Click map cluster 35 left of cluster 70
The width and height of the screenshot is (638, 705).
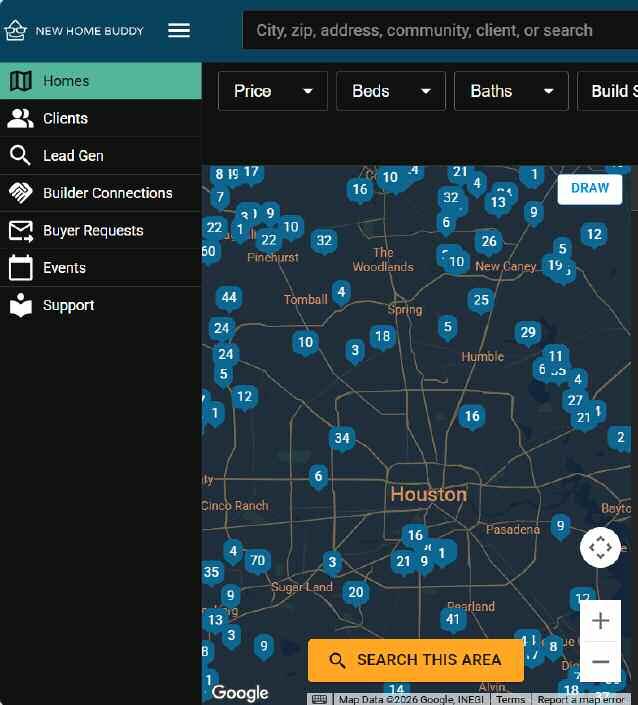pyautogui.click(x=211, y=573)
